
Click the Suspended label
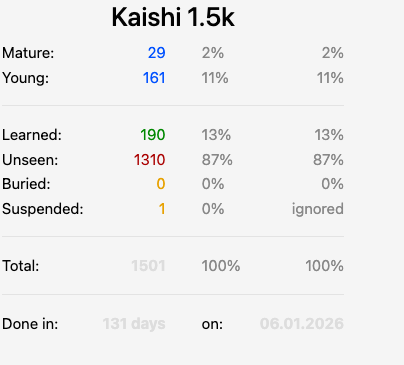coord(43,209)
